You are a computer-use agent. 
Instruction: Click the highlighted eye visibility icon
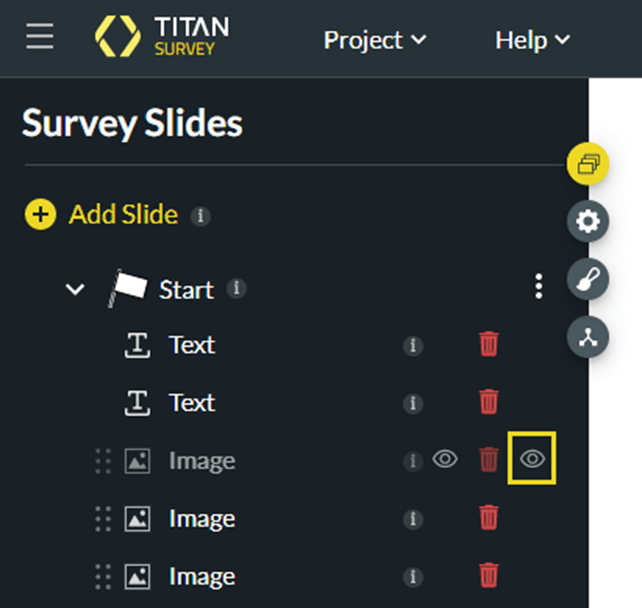point(533,459)
